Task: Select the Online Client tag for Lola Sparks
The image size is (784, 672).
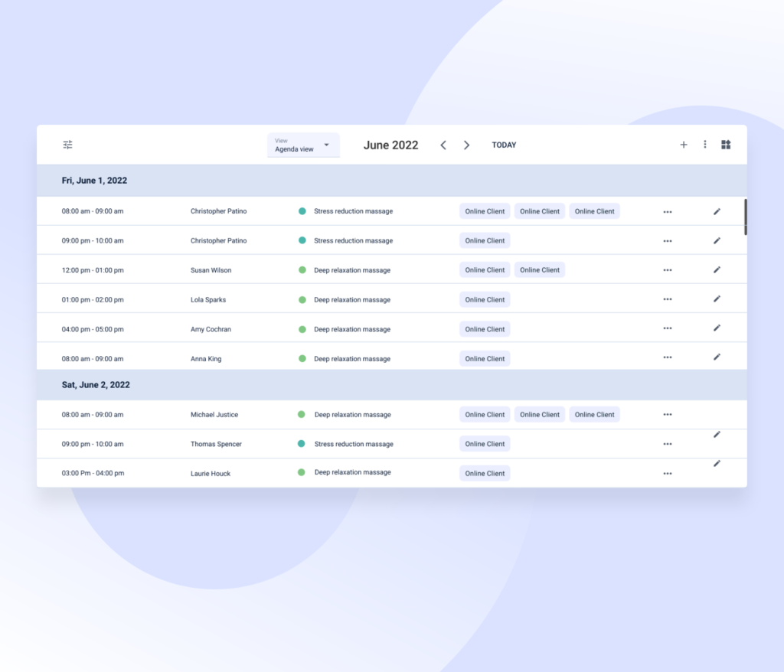Action: click(x=485, y=299)
